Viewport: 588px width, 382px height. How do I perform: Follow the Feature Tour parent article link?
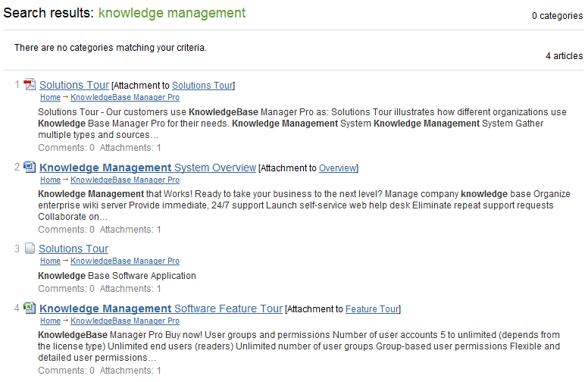pos(372,309)
